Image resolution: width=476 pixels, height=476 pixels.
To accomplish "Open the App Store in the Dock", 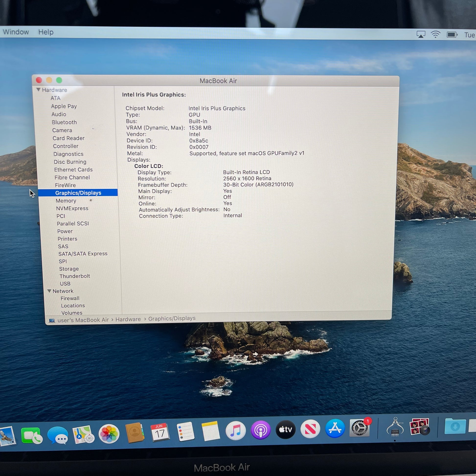I will pyautogui.click(x=335, y=428).
